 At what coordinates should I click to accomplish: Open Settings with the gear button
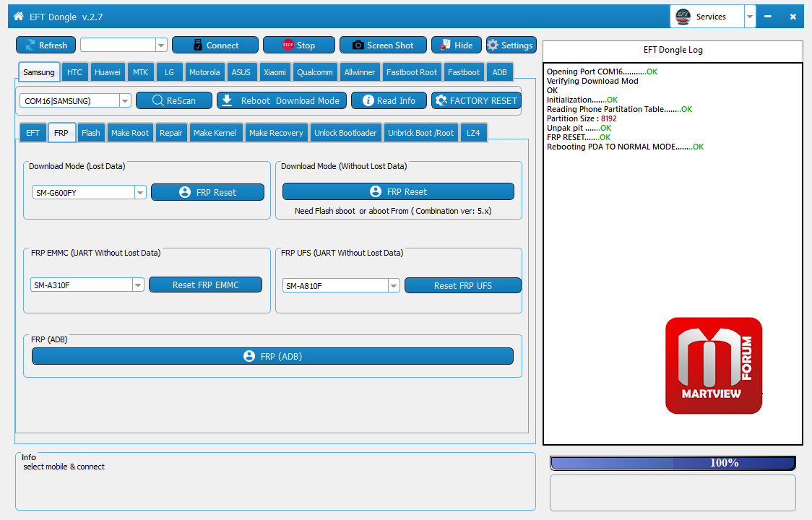(x=511, y=45)
